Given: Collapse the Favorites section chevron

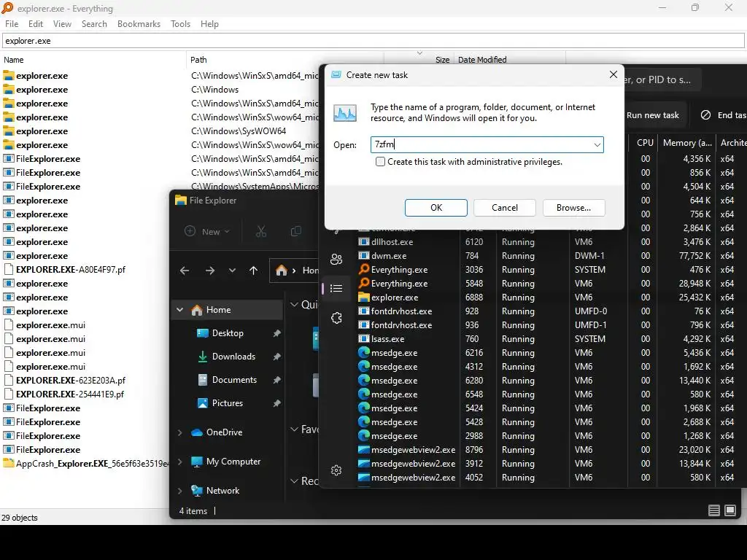Looking at the screenshot, I should 295,429.
